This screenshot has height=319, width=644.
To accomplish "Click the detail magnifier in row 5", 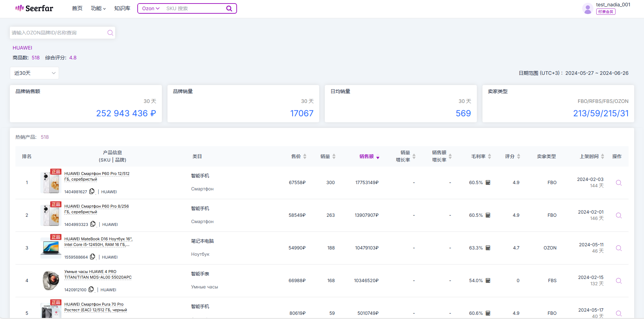I will (619, 313).
